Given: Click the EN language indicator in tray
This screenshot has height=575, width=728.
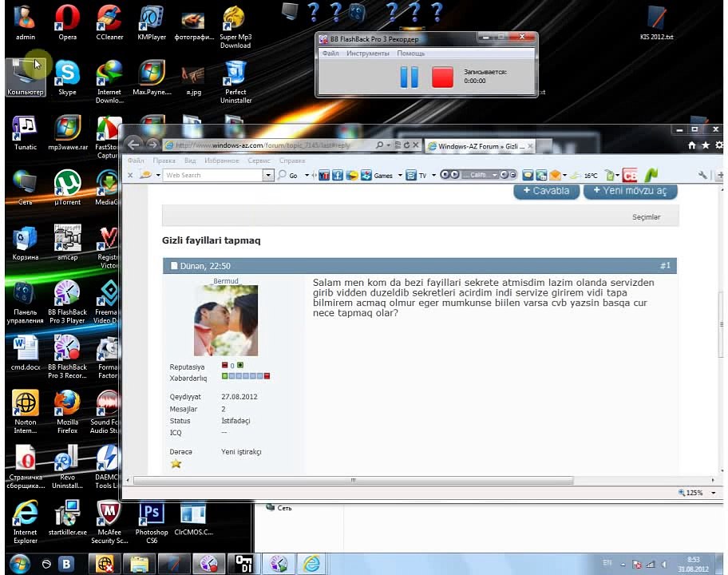Looking at the screenshot, I should (x=607, y=563).
